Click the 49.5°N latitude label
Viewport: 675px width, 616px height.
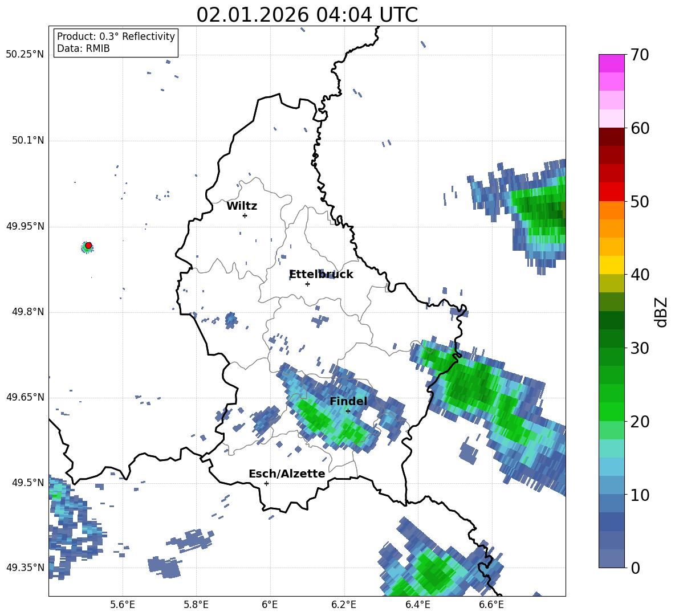click(27, 482)
